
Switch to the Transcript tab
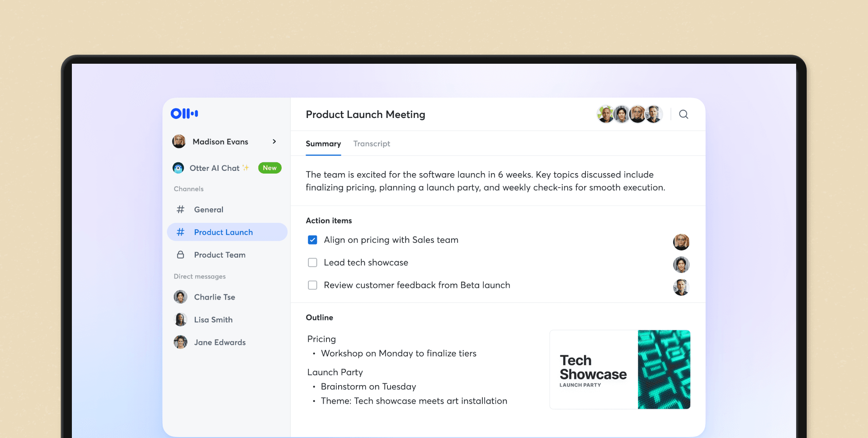point(372,144)
